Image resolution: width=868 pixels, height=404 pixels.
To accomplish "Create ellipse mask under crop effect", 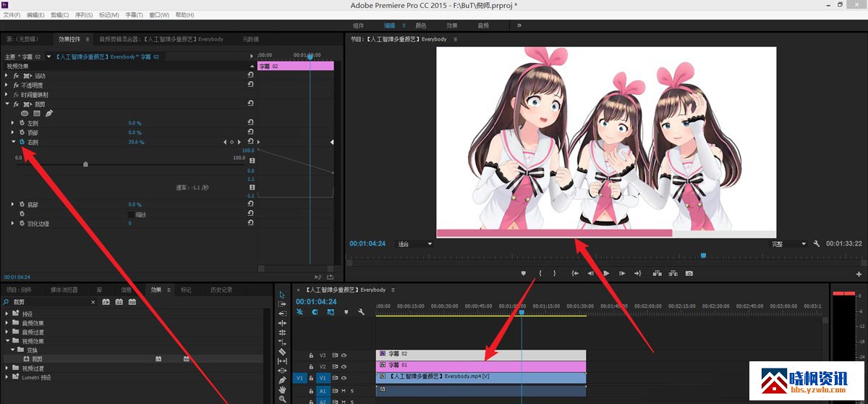I will tap(25, 114).
